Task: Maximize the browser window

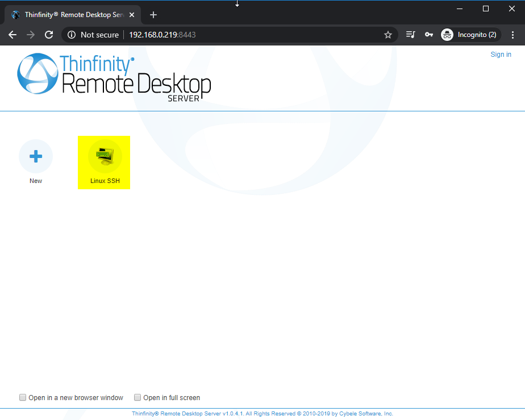Action: (486, 9)
